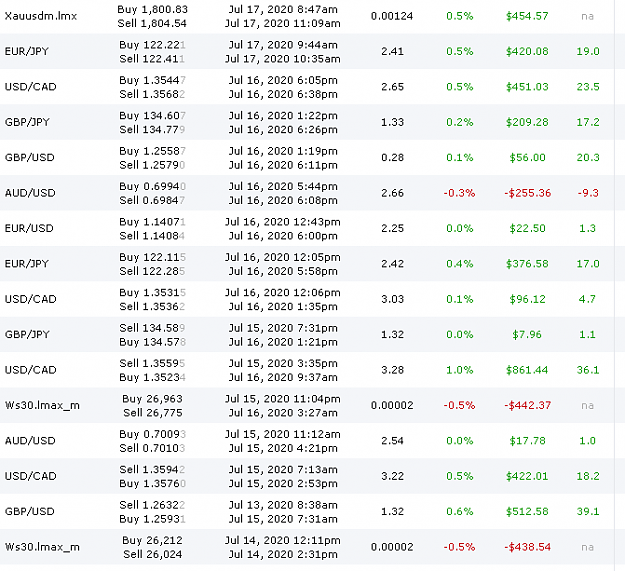Click the -9.3 pips loss value

point(588,193)
